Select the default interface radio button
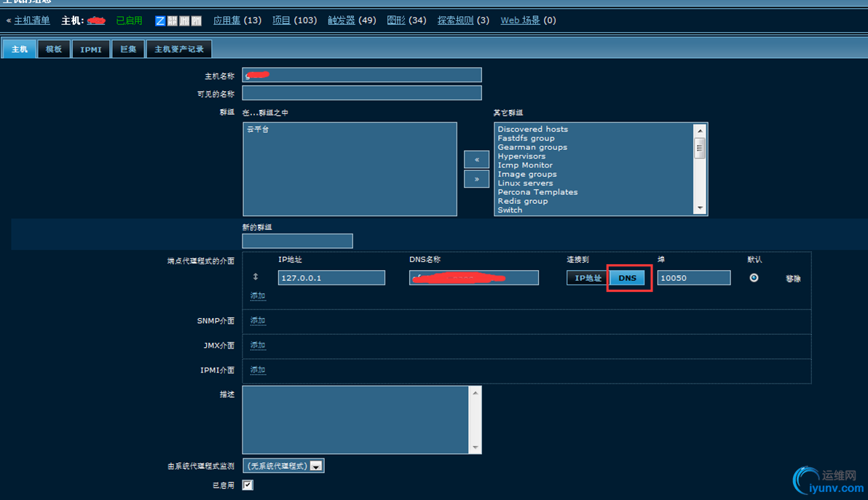This screenshot has height=500, width=868. 754,277
